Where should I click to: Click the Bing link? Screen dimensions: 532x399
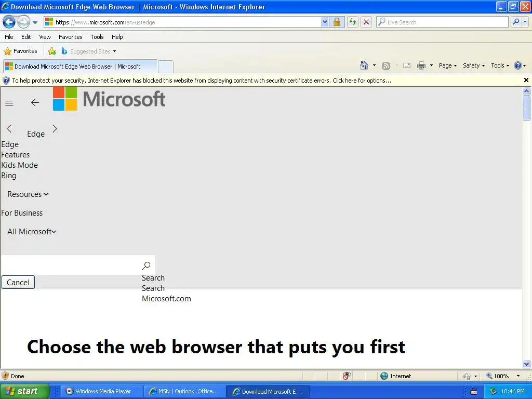(9, 176)
